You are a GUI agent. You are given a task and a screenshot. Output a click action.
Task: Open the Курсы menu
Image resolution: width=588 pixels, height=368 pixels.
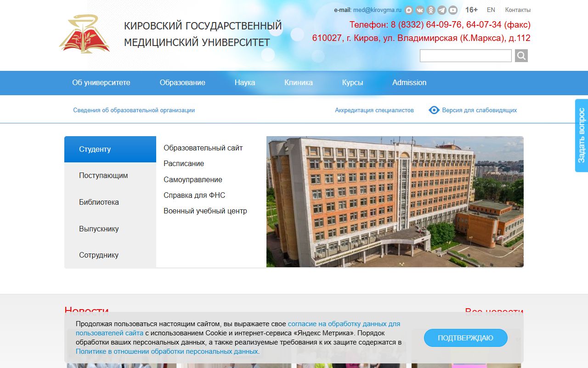(x=352, y=83)
